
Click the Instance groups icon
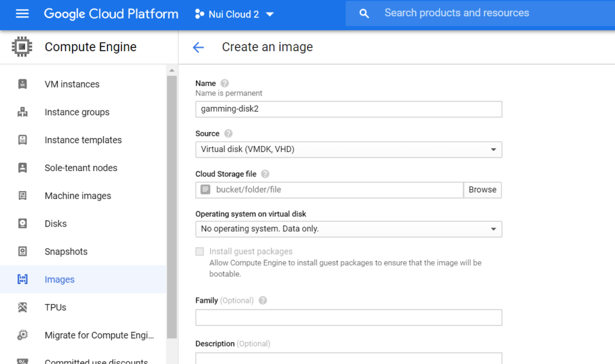pos(22,112)
